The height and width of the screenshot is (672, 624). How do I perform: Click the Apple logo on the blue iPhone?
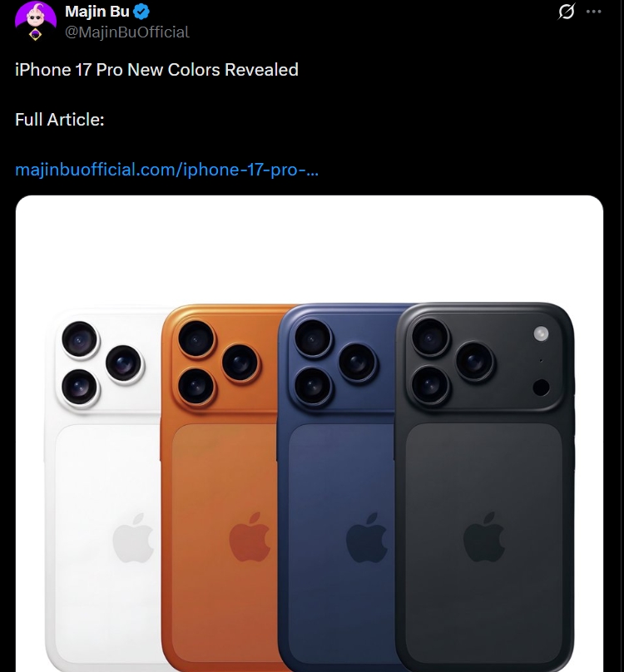click(x=367, y=537)
